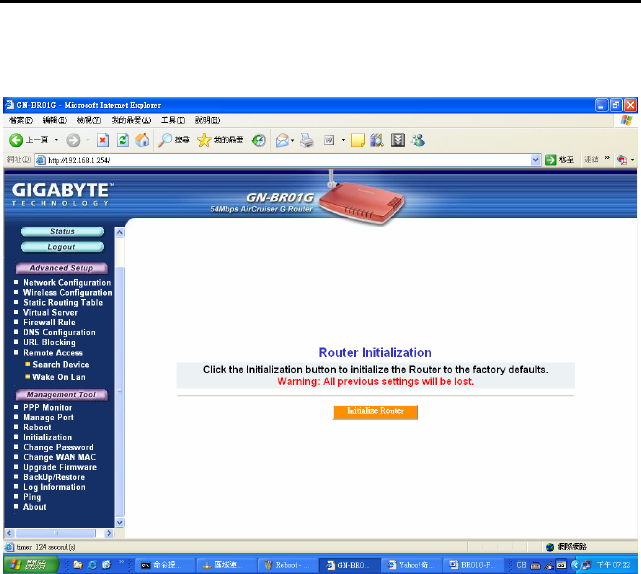Open Reboot link in sidebar

(x=37, y=427)
